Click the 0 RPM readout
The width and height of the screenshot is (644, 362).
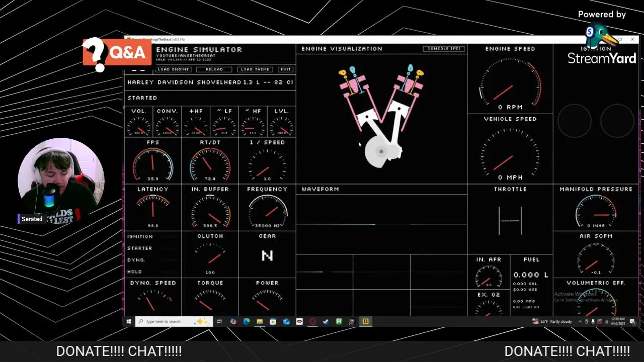[510, 107]
